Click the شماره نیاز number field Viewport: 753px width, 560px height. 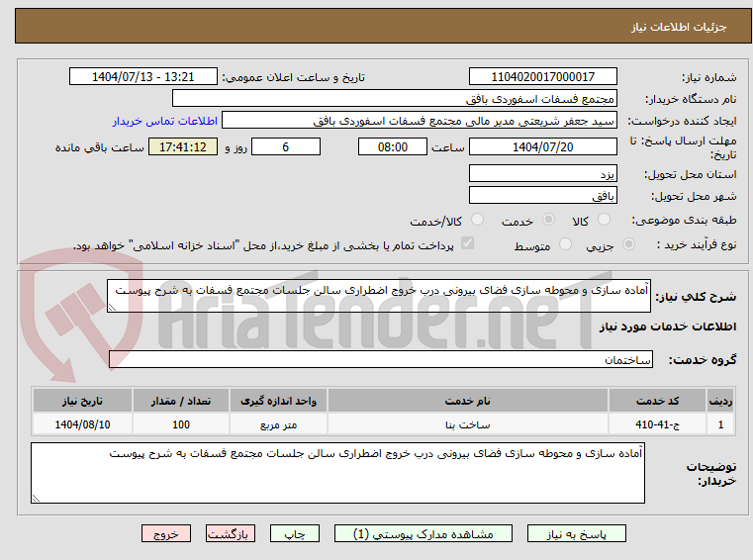click(x=542, y=77)
